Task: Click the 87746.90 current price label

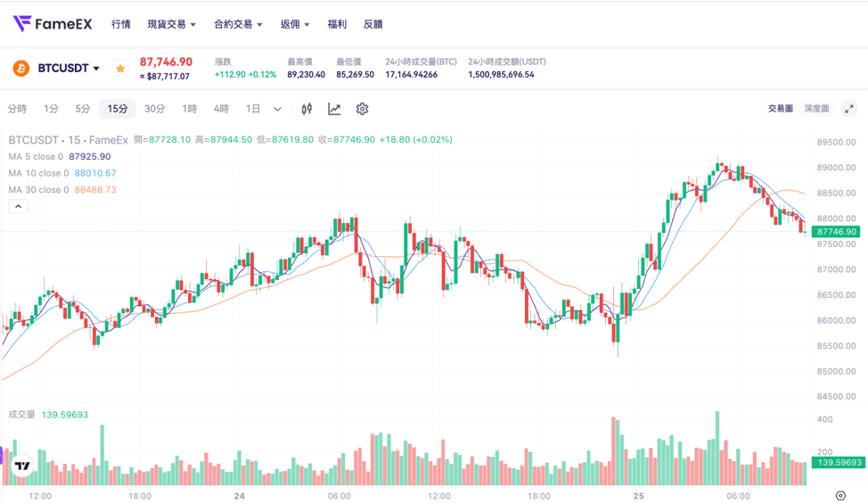Action: [836, 232]
